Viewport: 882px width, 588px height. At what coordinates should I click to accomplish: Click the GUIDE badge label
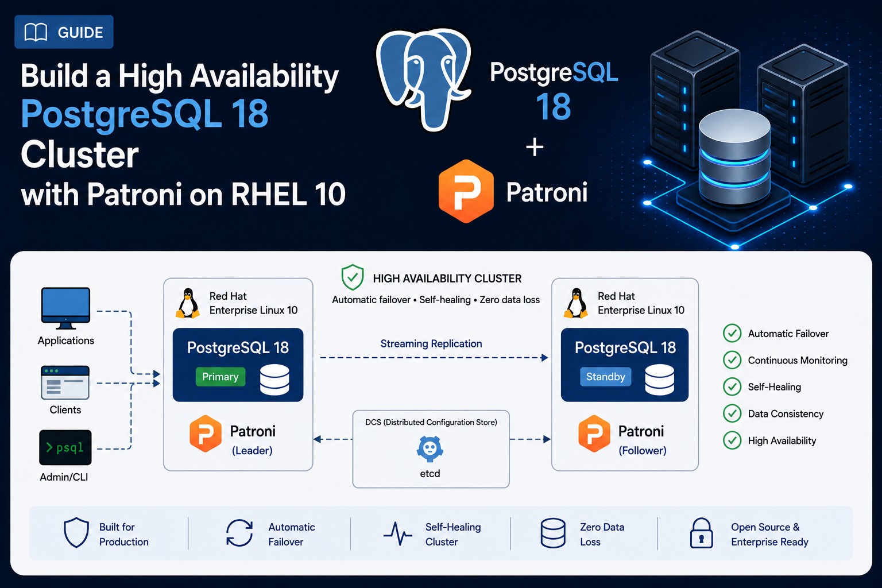coord(80,33)
